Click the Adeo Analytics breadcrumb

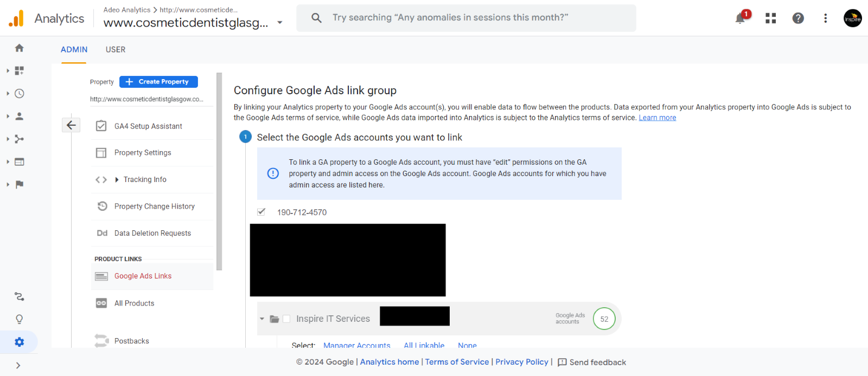point(127,10)
